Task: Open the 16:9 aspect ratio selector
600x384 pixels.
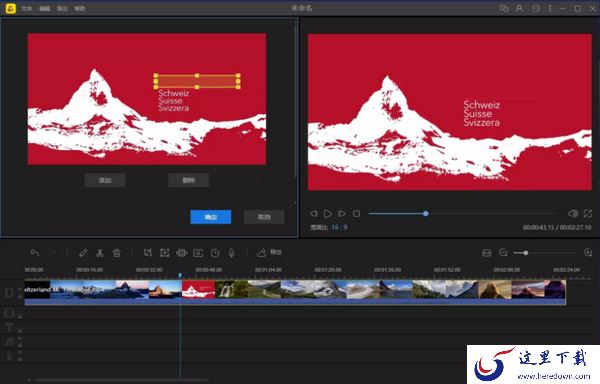Action: pos(339,227)
